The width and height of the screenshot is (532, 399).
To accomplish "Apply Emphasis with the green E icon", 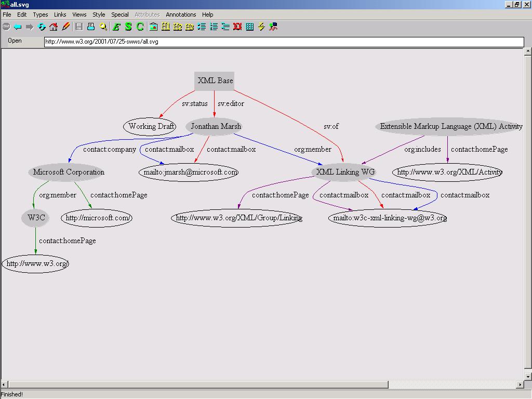I will point(116,26).
